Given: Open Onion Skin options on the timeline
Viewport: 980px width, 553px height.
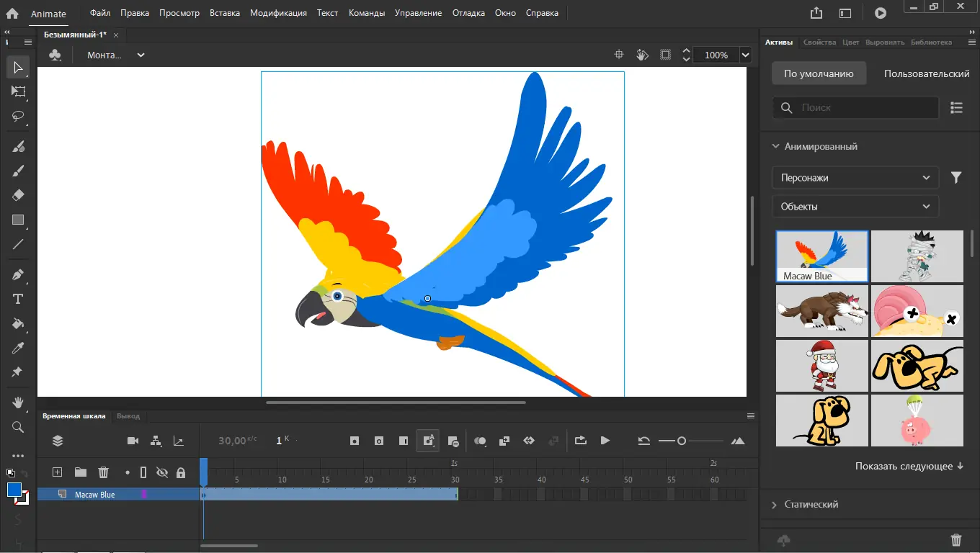Looking at the screenshot, I should pyautogui.click(x=481, y=441).
